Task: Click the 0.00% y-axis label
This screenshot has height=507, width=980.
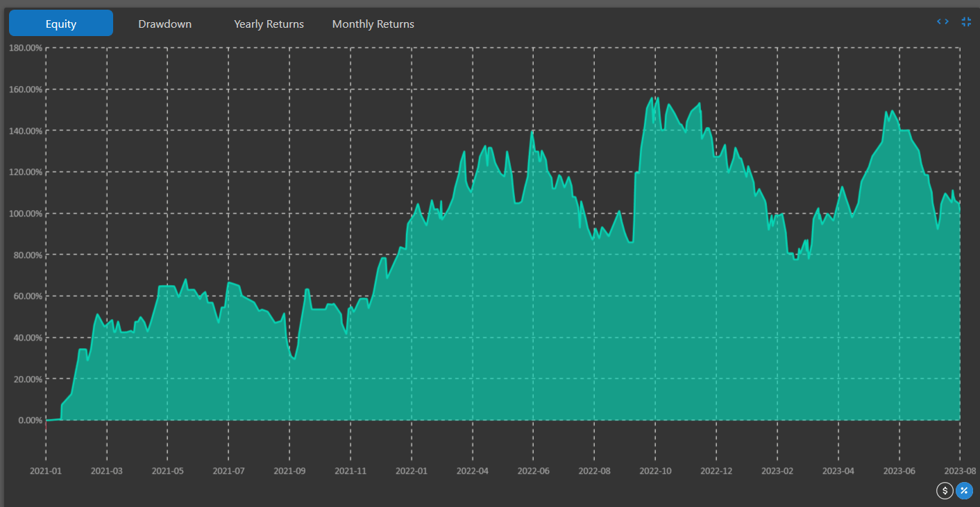Action: click(29, 420)
